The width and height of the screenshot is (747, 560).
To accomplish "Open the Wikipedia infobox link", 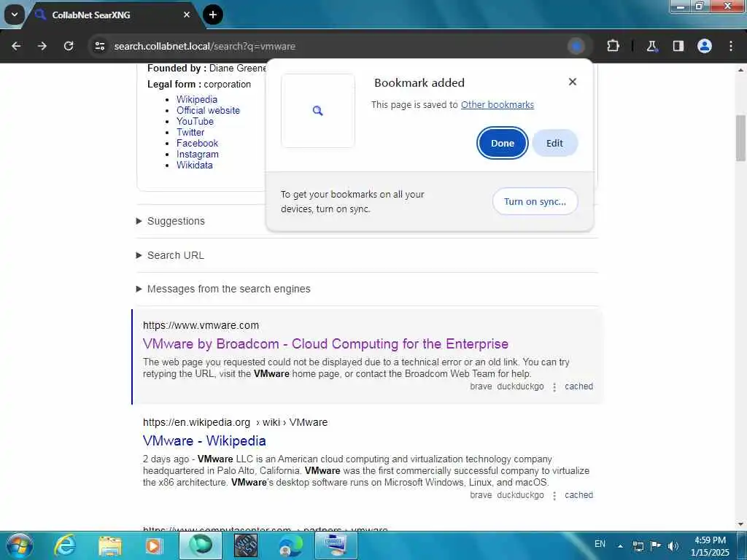I will (x=197, y=99).
